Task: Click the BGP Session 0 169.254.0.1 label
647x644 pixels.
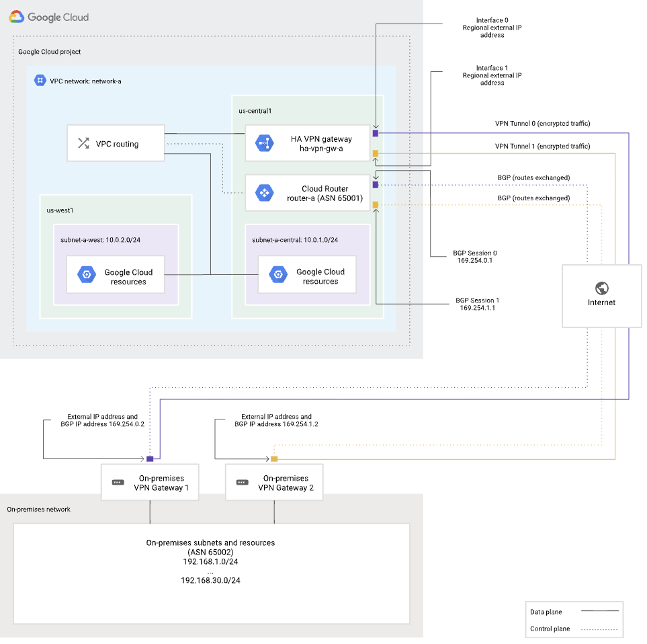Action: 475,257
